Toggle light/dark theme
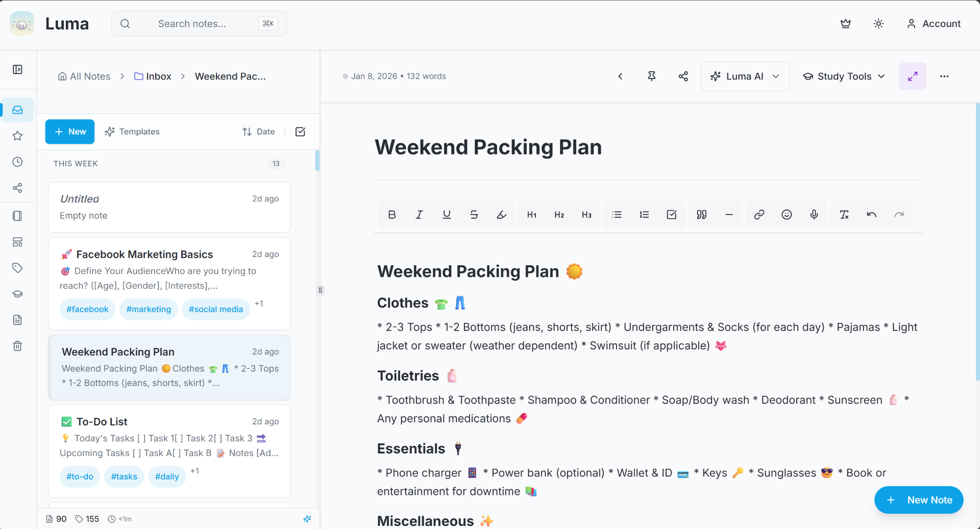Viewport: 980px width, 529px height. pyautogui.click(x=878, y=24)
